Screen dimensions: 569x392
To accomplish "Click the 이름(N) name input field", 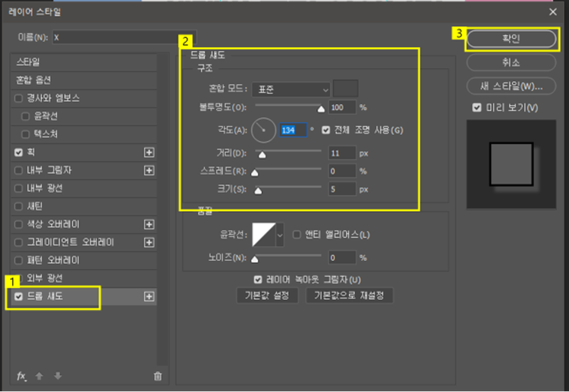I will 124,37.
